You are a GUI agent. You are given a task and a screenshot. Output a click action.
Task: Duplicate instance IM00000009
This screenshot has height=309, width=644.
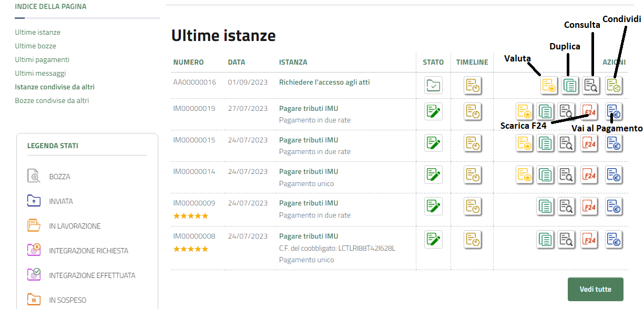point(545,207)
